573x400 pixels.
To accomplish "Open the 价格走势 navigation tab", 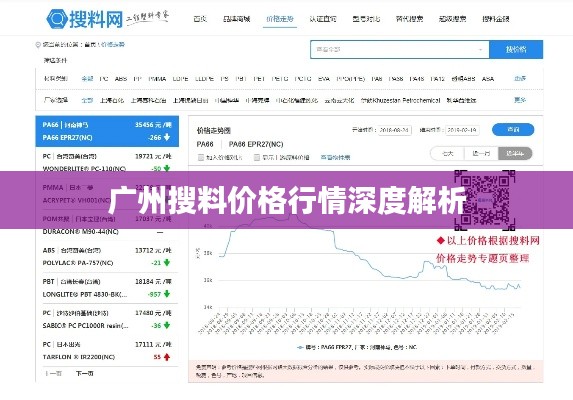I will [x=280, y=19].
